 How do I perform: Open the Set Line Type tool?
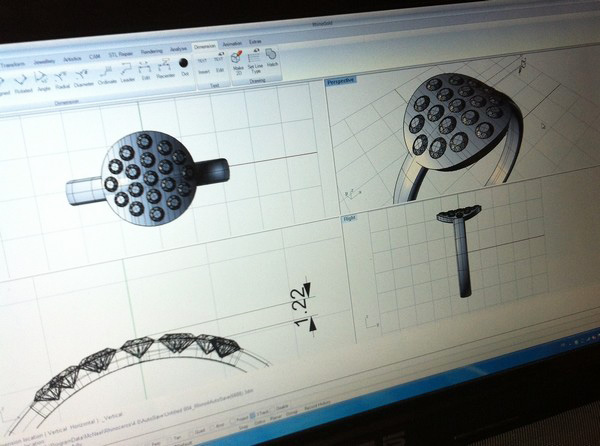256,63
